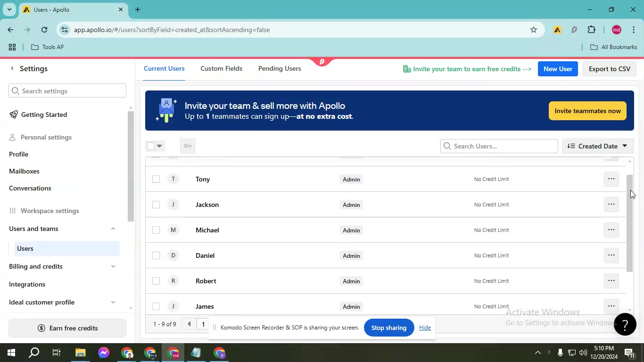This screenshot has height=362, width=644.
Task: Open the bookmarks bar apps grid
Action: pos(12,47)
